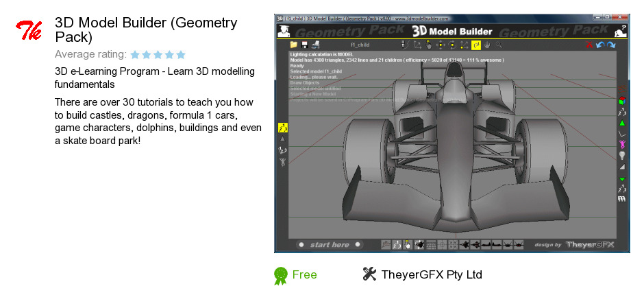
Task: Switch to first jet side view
Action: 486,245
